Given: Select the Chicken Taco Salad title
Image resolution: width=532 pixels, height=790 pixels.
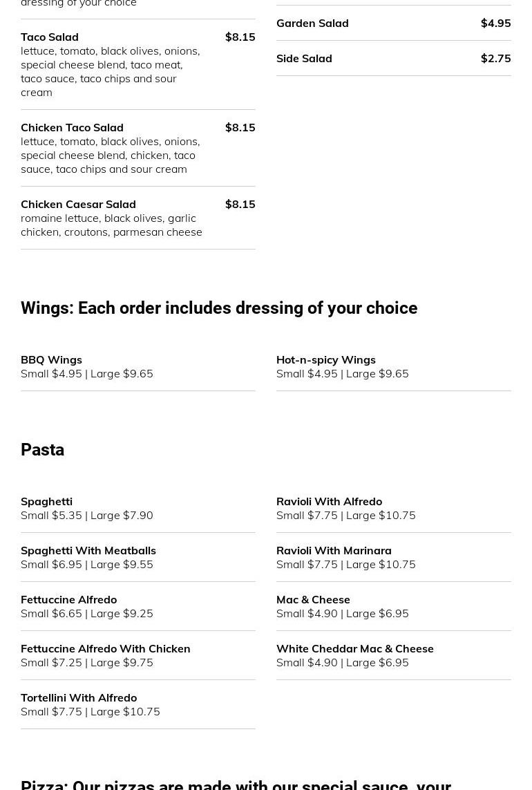Looking at the screenshot, I should point(72,127).
